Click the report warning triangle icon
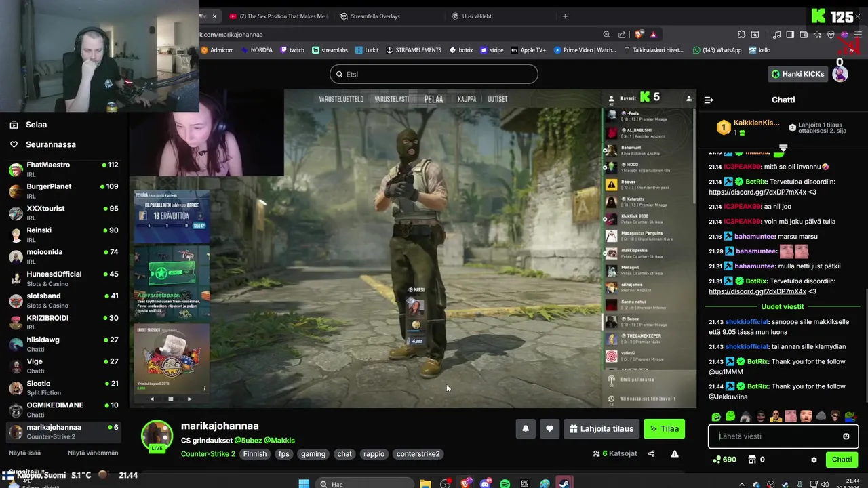This screenshot has width=868, height=488. click(675, 453)
